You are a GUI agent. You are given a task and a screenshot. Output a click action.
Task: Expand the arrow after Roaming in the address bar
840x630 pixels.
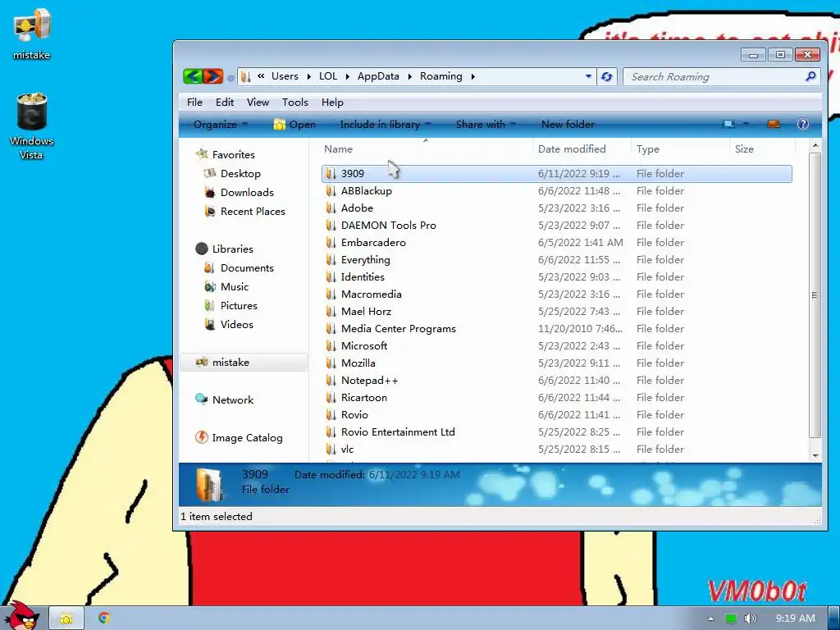(473, 76)
